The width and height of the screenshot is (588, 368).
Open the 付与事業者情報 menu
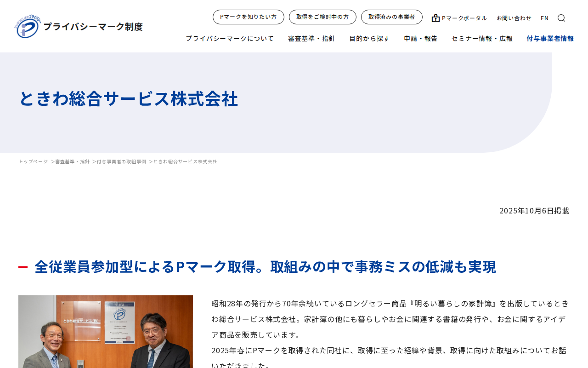coord(550,39)
